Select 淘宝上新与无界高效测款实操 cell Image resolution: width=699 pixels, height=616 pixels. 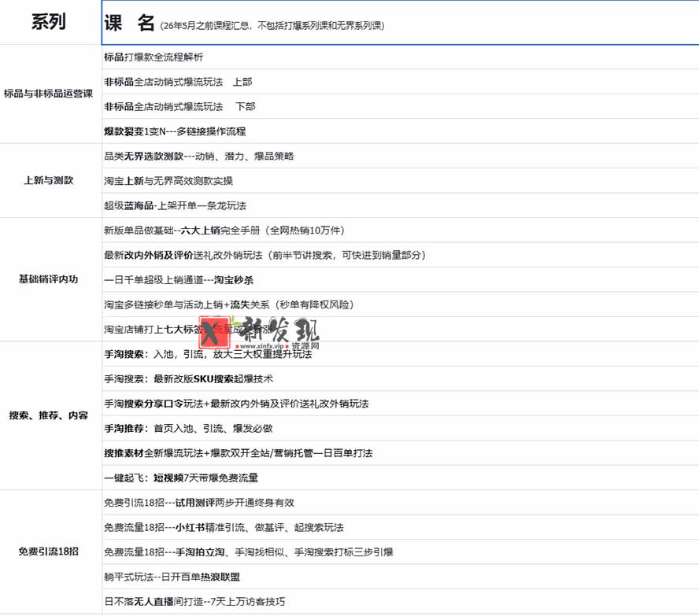pyautogui.click(x=401, y=180)
